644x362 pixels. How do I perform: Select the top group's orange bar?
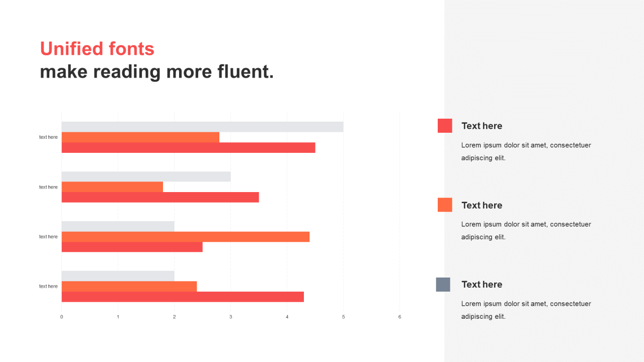pos(140,137)
